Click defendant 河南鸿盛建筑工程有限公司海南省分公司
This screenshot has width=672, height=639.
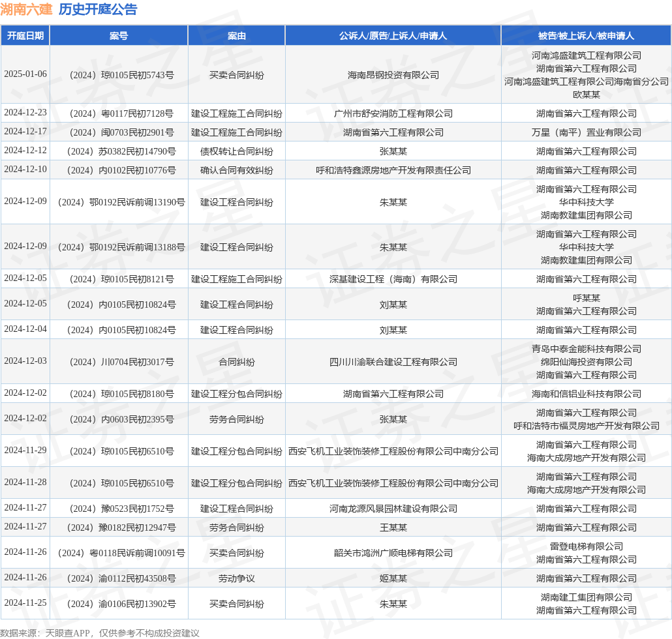click(587, 82)
